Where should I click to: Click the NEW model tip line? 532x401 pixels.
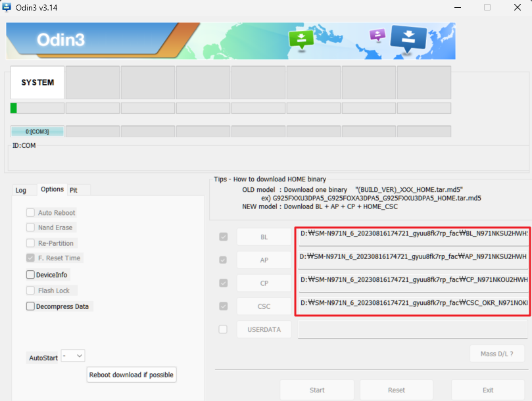point(320,206)
